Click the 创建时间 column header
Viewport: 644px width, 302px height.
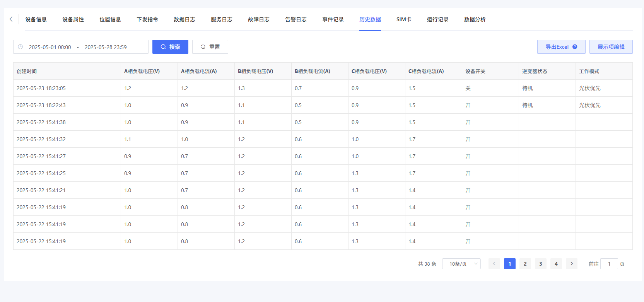click(x=27, y=71)
